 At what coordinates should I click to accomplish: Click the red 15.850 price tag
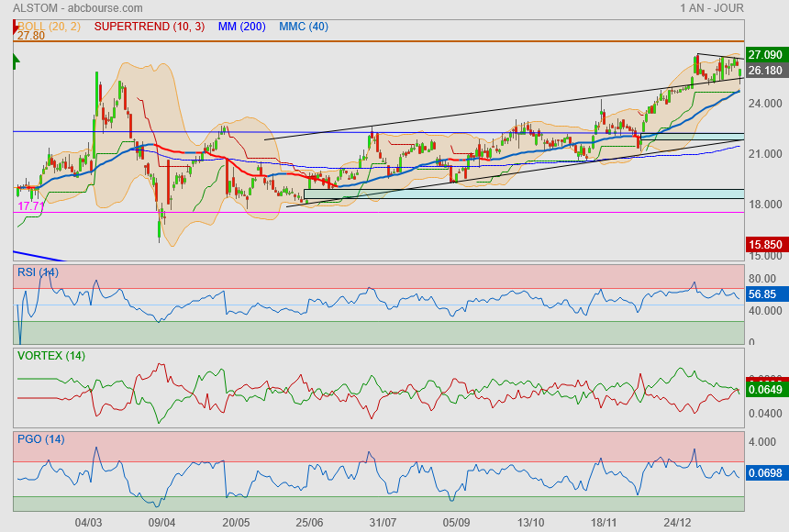click(x=765, y=246)
